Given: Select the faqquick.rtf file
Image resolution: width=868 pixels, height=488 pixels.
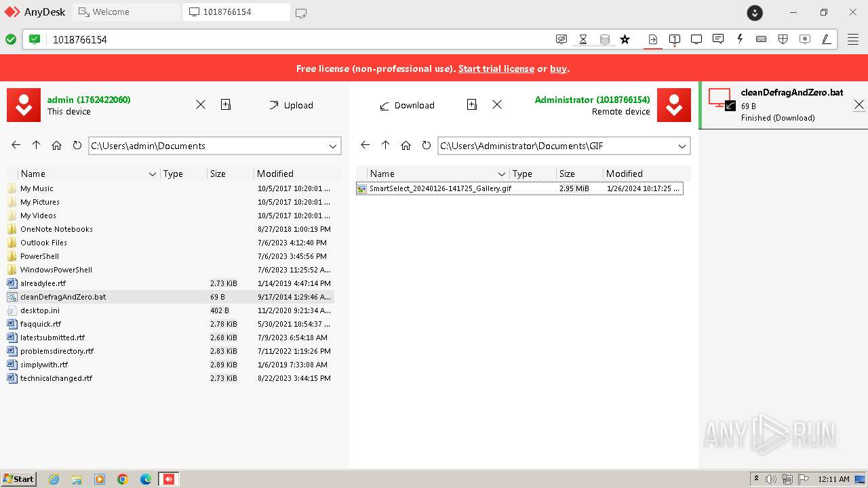Looking at the screenshot, I should 170,324.
